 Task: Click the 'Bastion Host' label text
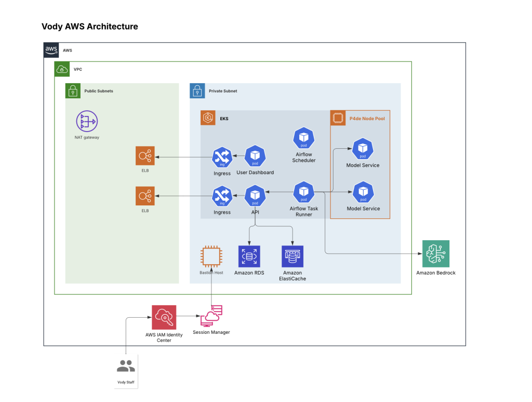(211, 273)
